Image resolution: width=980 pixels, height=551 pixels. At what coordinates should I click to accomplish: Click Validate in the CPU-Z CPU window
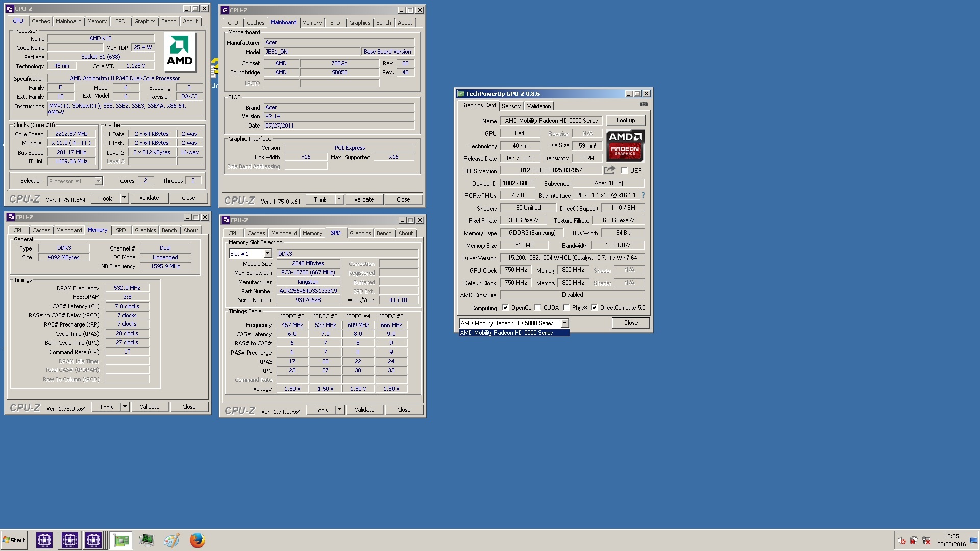pos(149,198)
